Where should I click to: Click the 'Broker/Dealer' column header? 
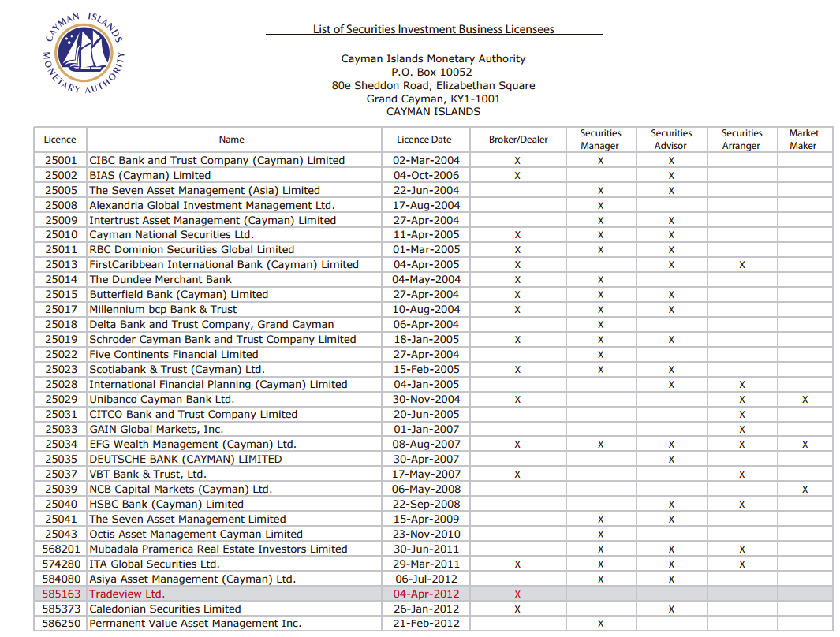(518, 140)
